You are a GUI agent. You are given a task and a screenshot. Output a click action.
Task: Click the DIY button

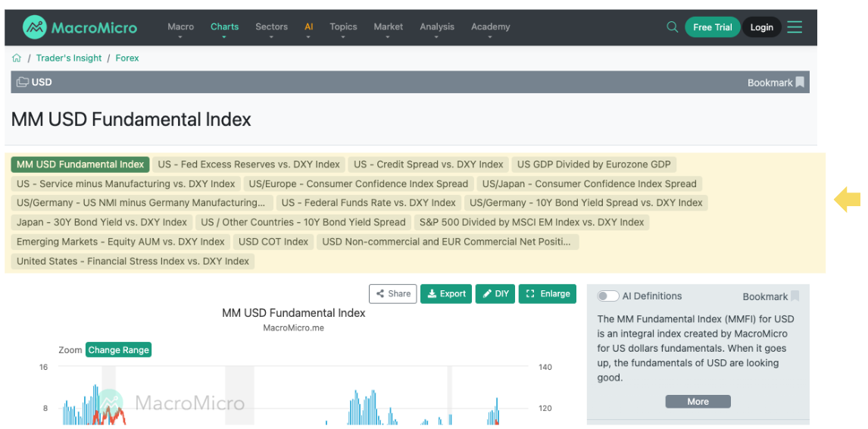click(x=495, y=294)
